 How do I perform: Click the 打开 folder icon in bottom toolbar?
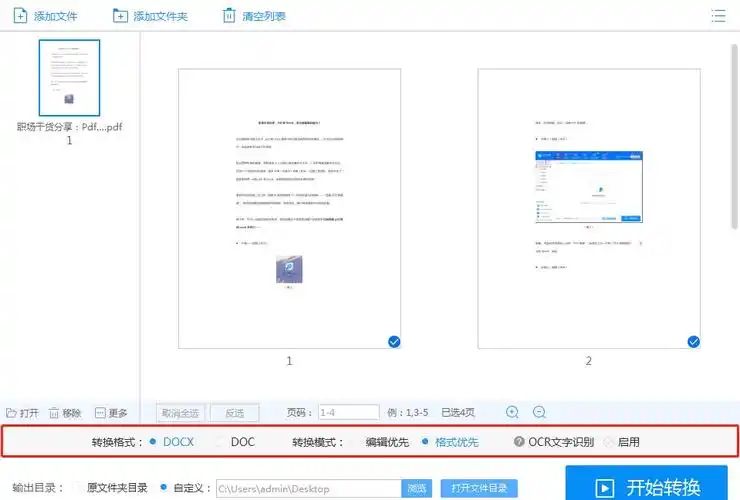(x=11, y=413)
